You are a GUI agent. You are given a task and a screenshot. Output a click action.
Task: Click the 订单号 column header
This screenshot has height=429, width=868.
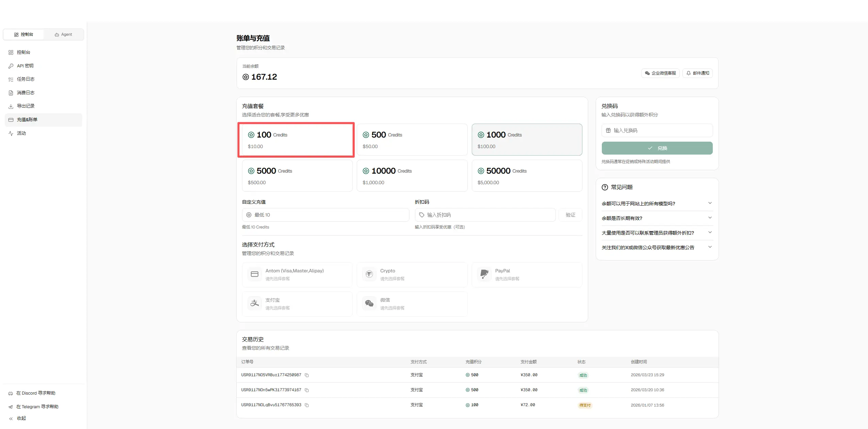247,362
